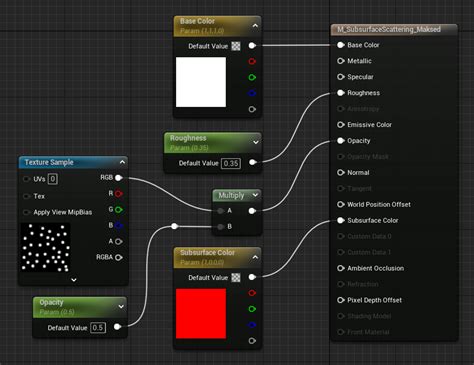Expand more pins below the Texture Sample preview
The height and width of the screenshot is (365, 474).
click(74, 280)
